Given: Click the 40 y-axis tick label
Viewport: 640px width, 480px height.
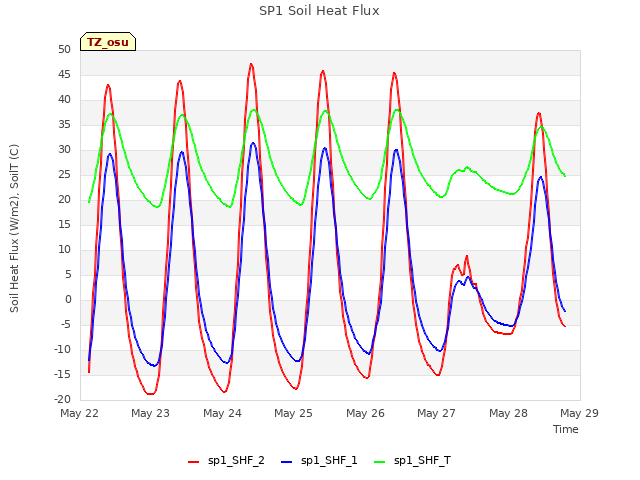Looking at the screenshot, I should (64, 100).
